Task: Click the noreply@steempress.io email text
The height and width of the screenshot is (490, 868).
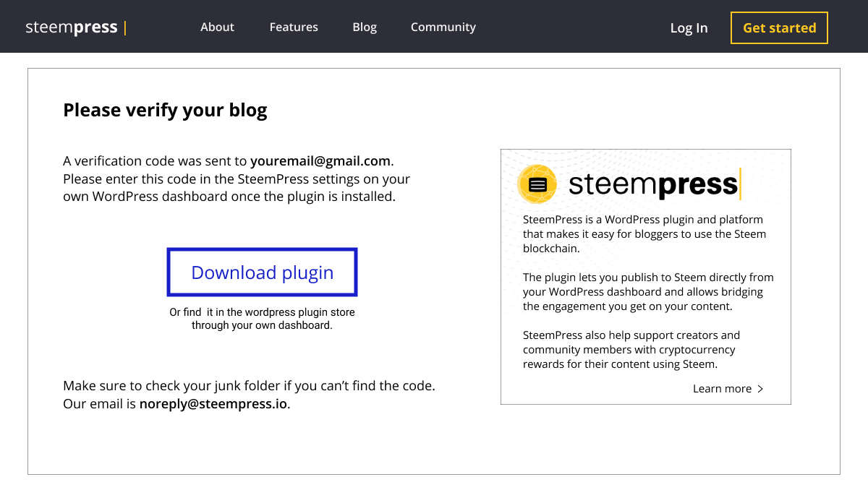Action: [x=213, y=404]
